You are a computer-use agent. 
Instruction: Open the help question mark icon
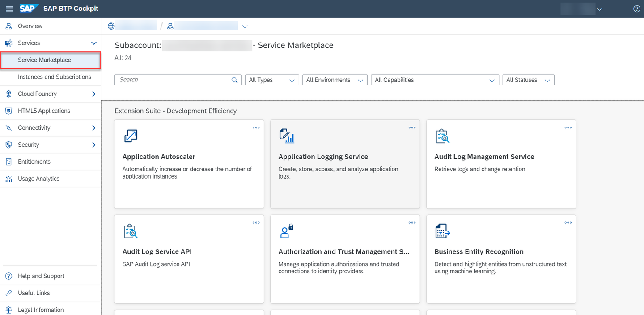click(637, 9)
